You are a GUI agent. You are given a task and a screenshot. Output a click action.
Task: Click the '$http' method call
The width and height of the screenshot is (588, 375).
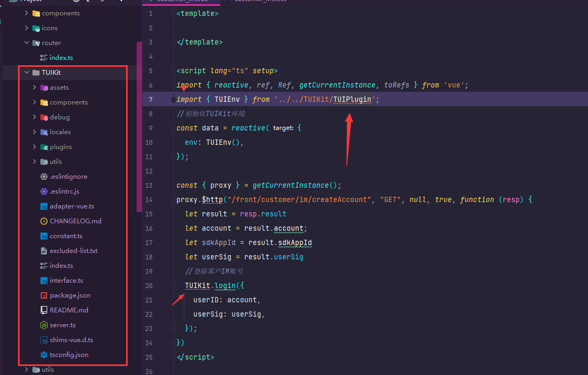[x=212, y=200]
